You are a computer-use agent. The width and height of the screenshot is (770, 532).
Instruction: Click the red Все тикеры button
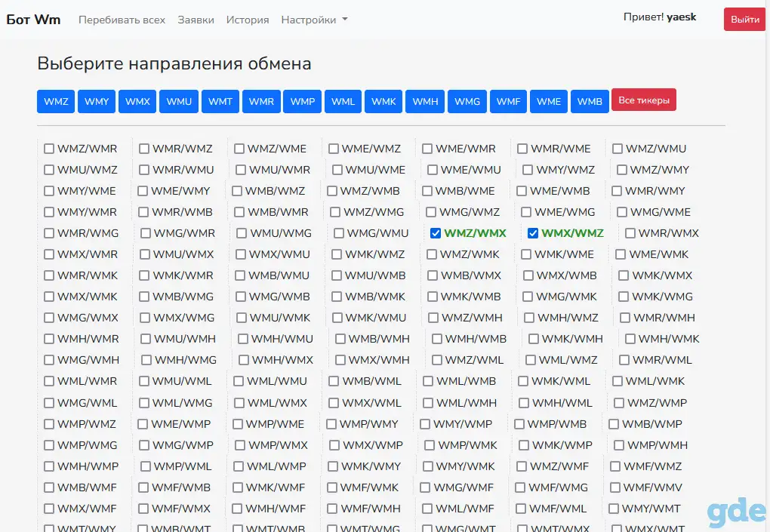(644, 100)
